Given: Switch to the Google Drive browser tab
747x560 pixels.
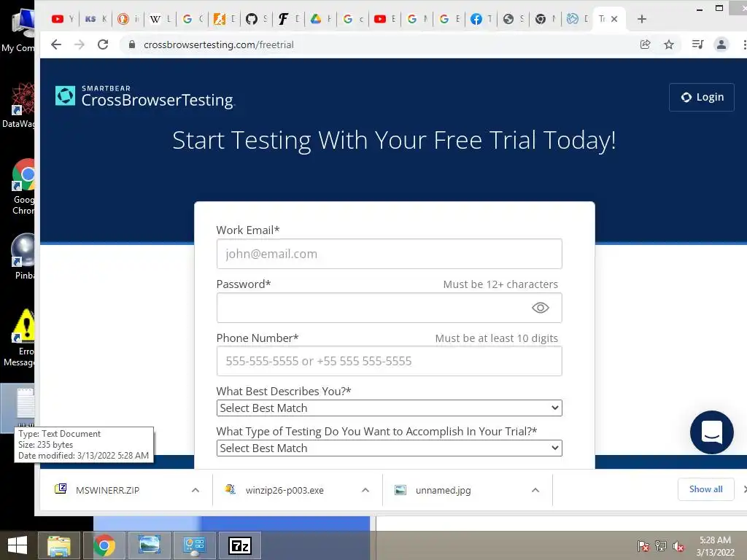Looking at the screenshot, I should [321, 19].
